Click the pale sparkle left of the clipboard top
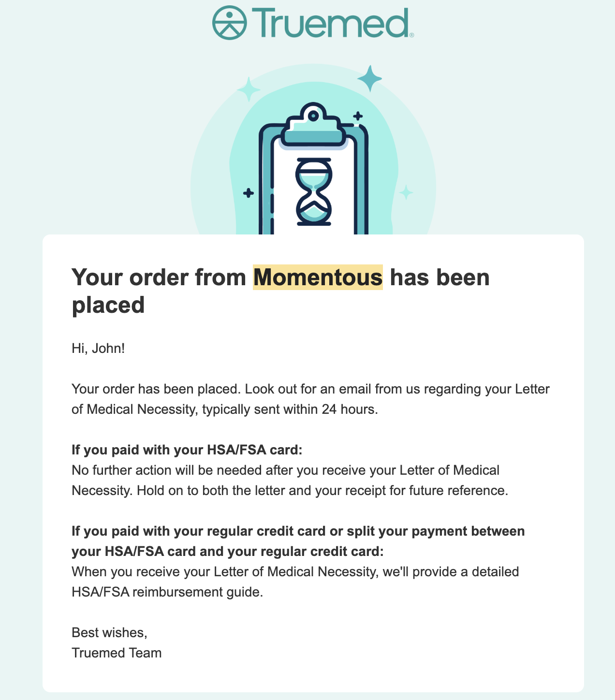This screenshot has height=700, width=615. [249, 89]
